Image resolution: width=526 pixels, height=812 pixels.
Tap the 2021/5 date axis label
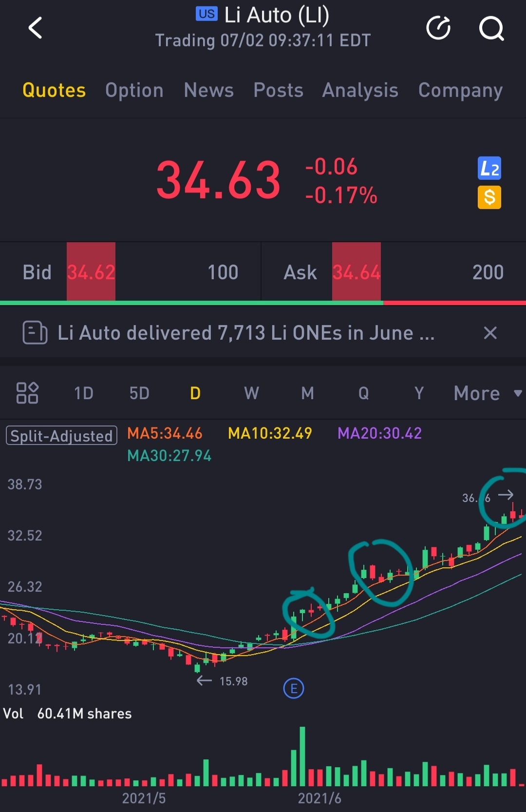pyautogui.click(x=144, y=798)
